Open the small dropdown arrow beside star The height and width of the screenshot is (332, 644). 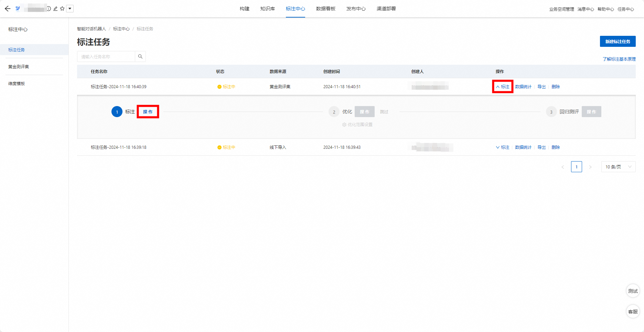(x=70, y=9)
